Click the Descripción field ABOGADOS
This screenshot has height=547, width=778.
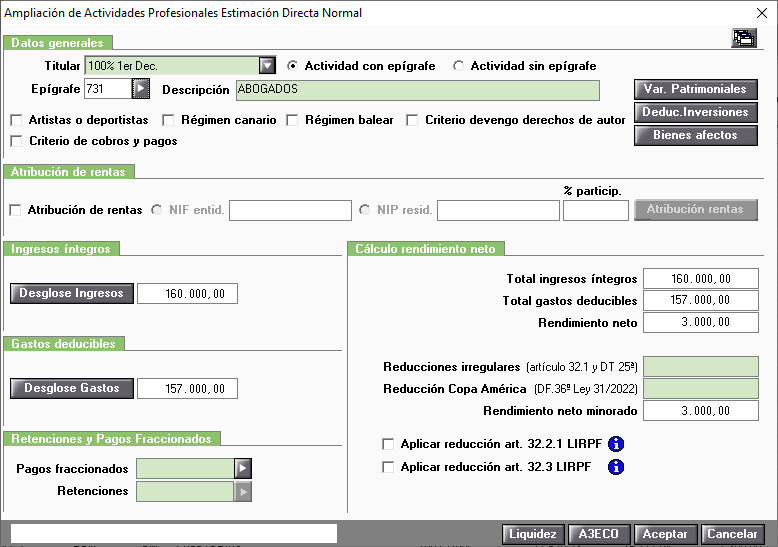pyautogui.click(x=418, y=90)
